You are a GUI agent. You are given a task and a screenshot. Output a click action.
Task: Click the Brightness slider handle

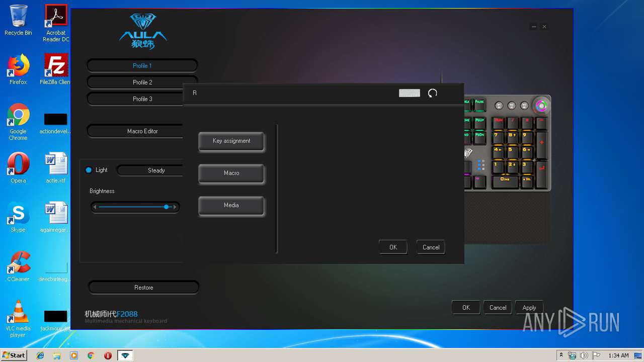(x=166, y=207)
